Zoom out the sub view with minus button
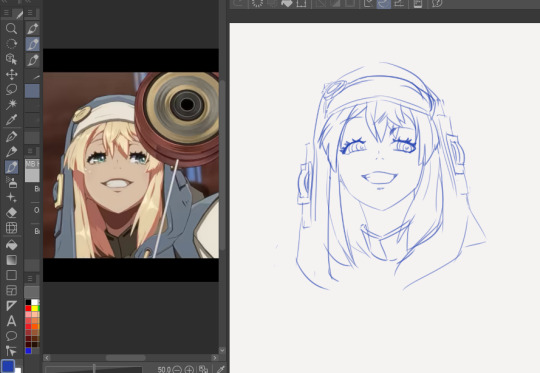This screenshot has width=540, height=373. [177, 370]
